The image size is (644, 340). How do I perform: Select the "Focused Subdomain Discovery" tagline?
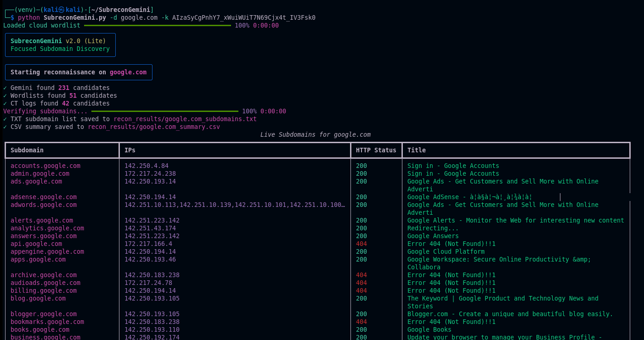pos(60,49)
